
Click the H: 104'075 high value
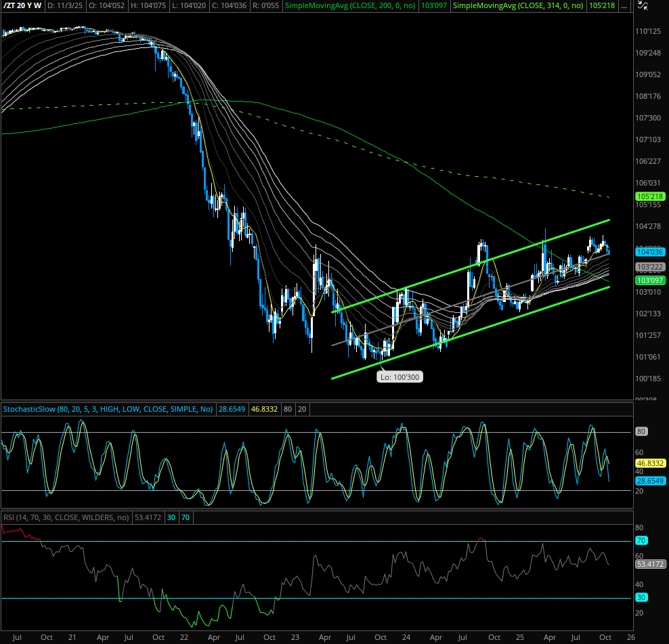[150, 5]
